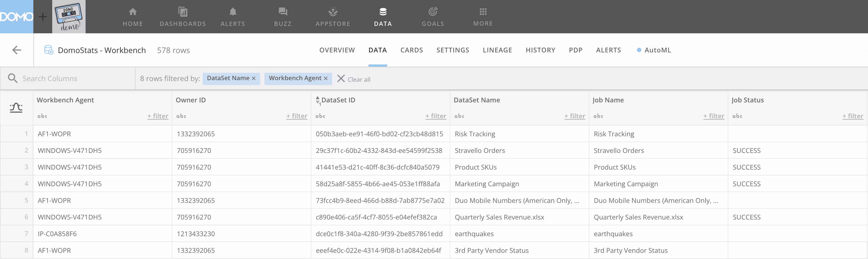868x259 pixels.
Task: Click the DataSet ID sort arrows
Action: pyautogui.click(x=318, y=100)
